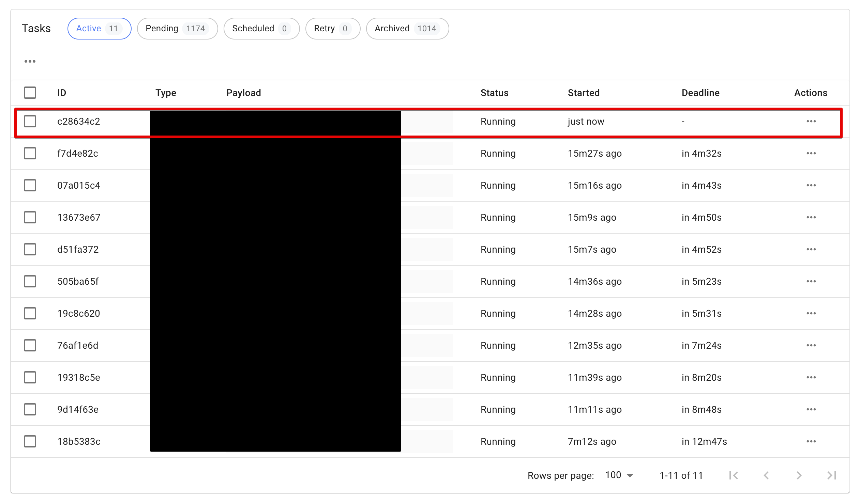Open the actions menu for task f7d4e82c
Viewport: 859px width, 504px height.
[811, 153]
